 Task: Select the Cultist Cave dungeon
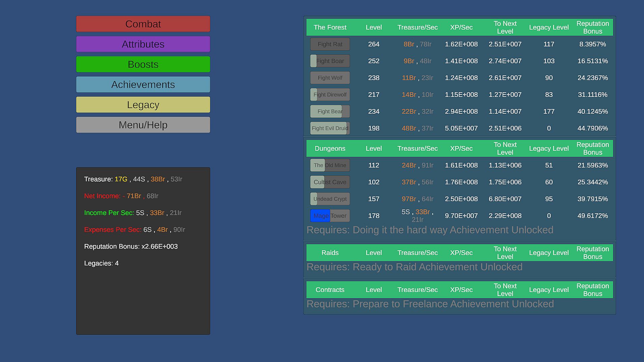pyautogui.click(x=330, y=182)
